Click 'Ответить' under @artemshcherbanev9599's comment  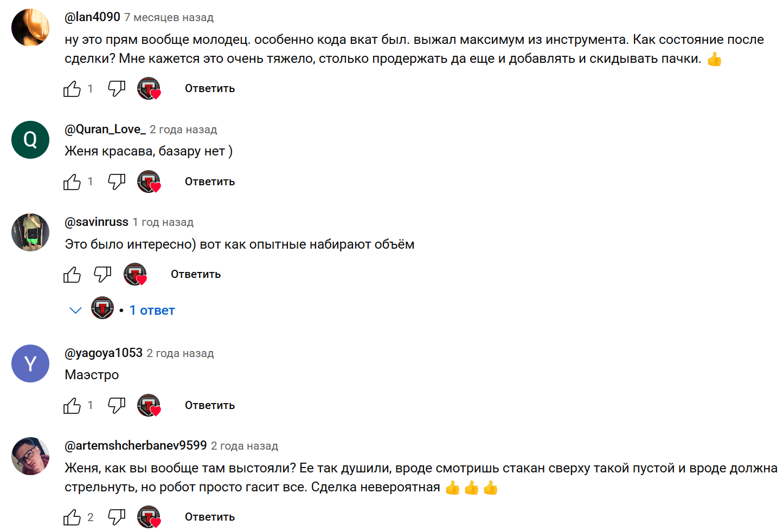point(210,517)
